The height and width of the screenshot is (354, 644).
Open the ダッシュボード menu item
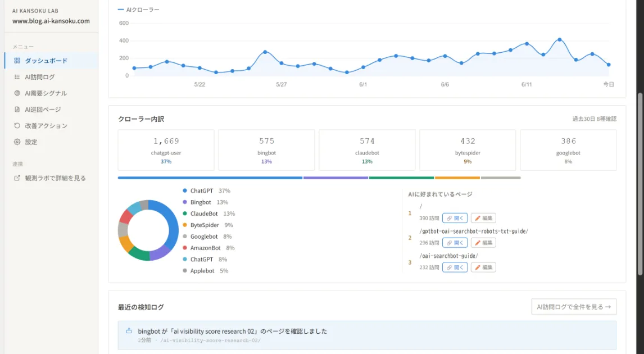coord(51,60)
